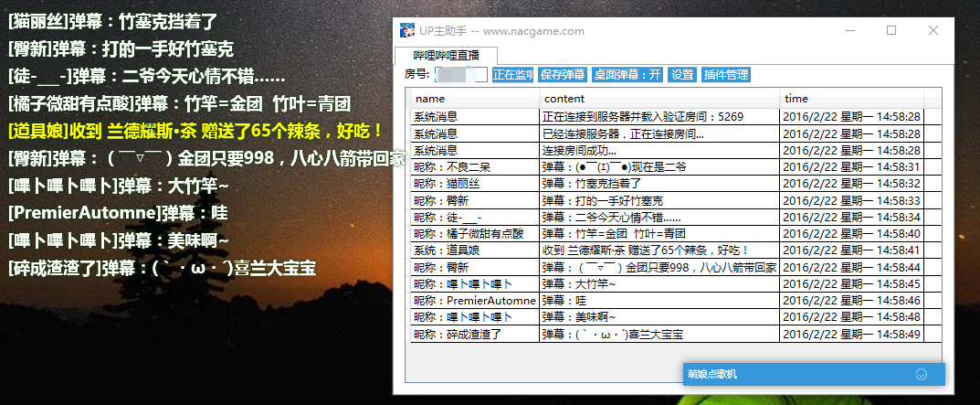Image resolution: width=980 pixels, height=405 pixels.
Task: Open 设置 settings
Action: (682, 75)
